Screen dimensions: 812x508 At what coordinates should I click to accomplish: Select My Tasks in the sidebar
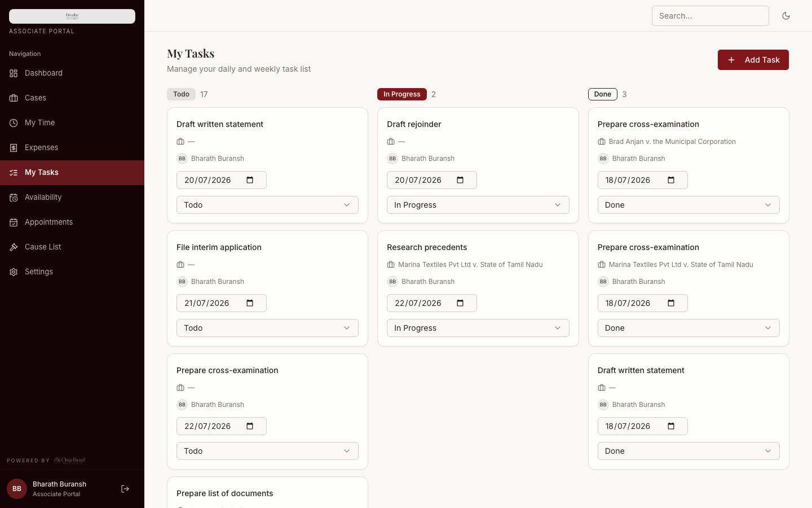(72, 173)
